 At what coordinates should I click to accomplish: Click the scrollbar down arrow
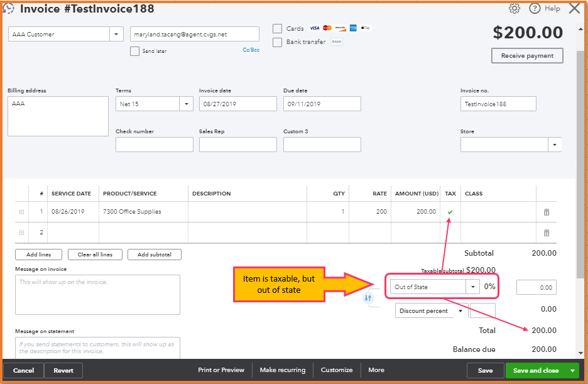[580, 353]
